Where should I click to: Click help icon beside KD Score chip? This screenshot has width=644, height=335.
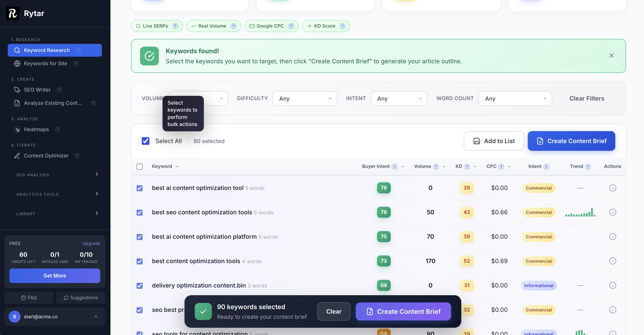click(343, 26)
